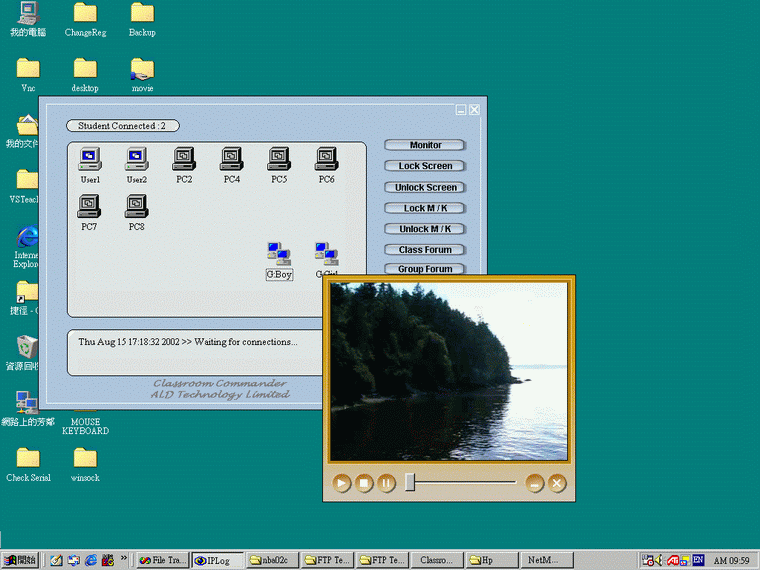Select the User1 student computer icon
This screenshot has width=760, height=570.
pyautogui.click(x=90, y=159)
